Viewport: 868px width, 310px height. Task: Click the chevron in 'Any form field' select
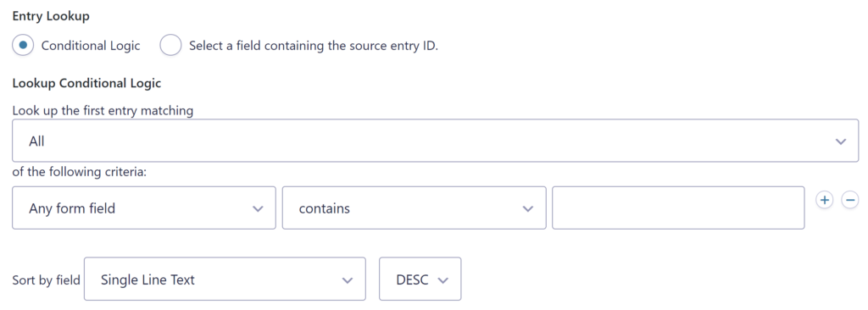point(258,208)
